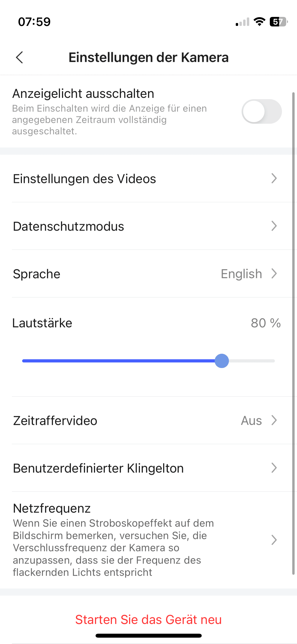This screenshot has height=644, width=297.
Task: Select Einstellungen des Videos entry
Action: [84, 179]
